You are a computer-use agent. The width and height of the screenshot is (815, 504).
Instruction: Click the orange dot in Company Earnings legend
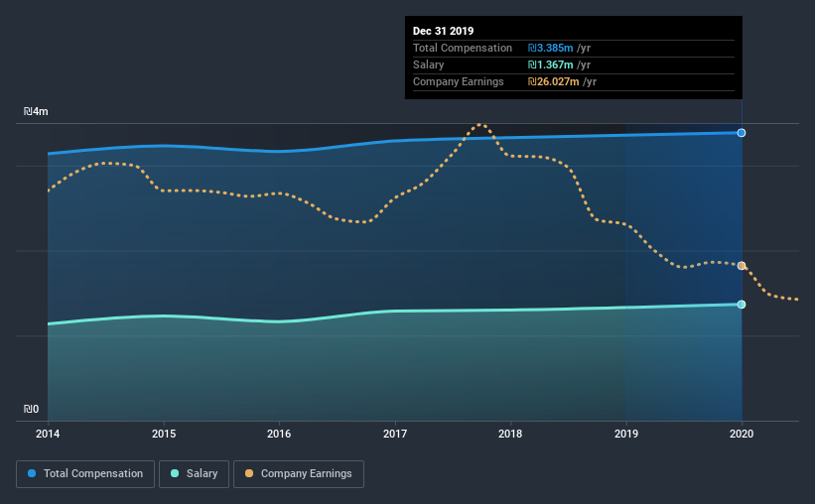click(249, 473)
